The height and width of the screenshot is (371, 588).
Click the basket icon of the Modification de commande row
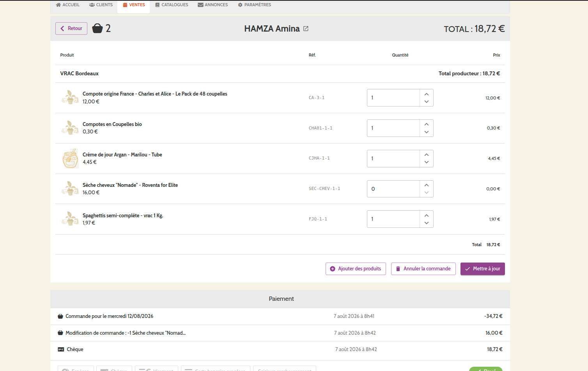tap(60, 333)
